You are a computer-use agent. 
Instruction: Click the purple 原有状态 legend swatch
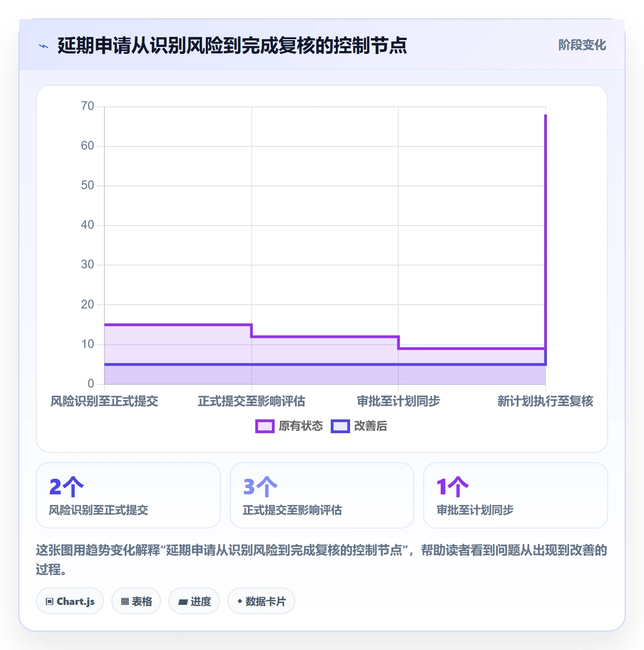[265, 426]
